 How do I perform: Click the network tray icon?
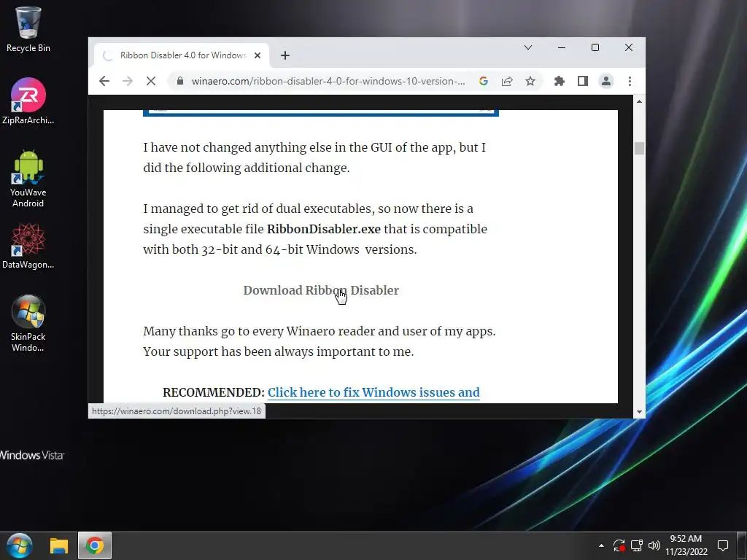[x=637, y=545]
